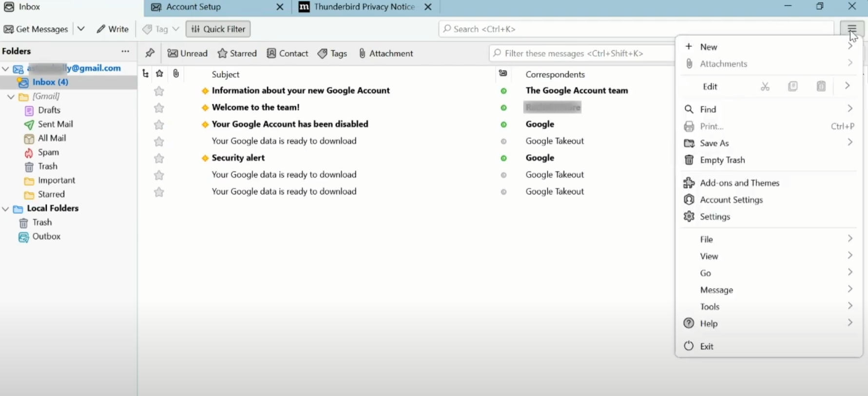The image size is (868, 396).
Task: Collapse the [Gmail] folder tree
Action: 11,97
